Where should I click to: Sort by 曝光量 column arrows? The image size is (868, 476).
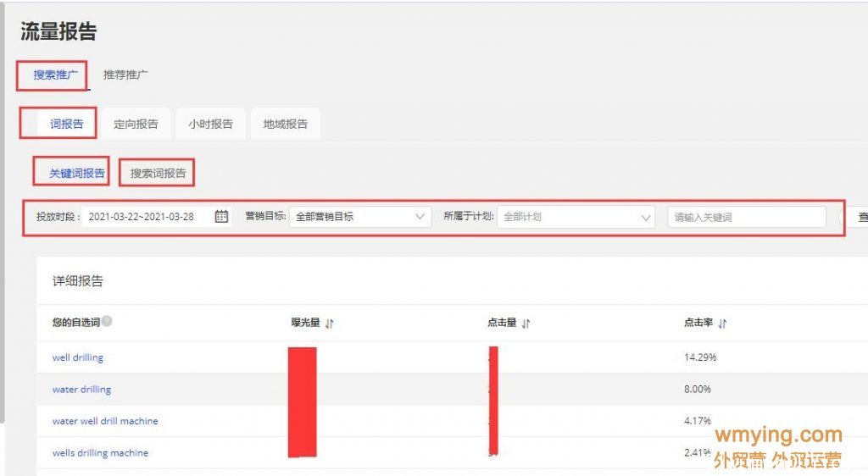tap(330, 323)
